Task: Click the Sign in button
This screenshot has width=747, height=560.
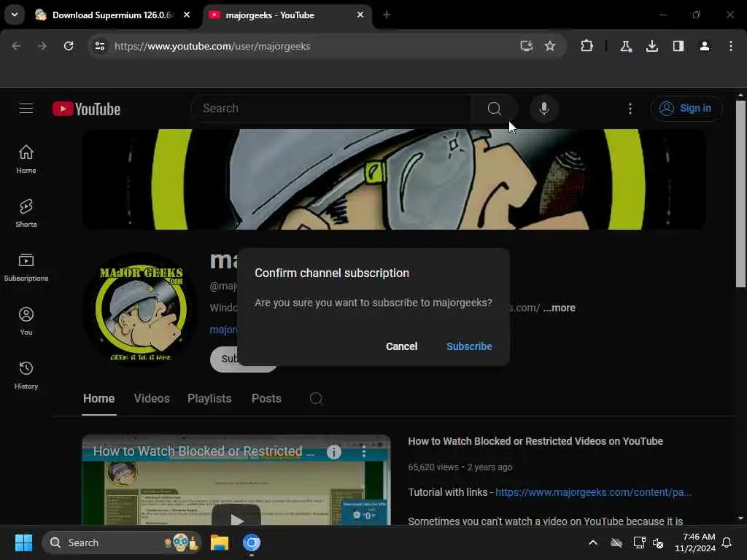Action: tap(686, 109)
